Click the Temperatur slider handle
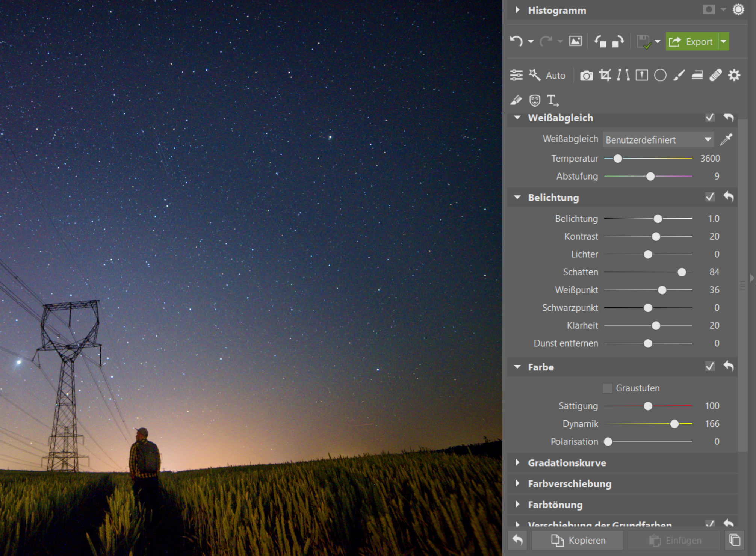 618,159
